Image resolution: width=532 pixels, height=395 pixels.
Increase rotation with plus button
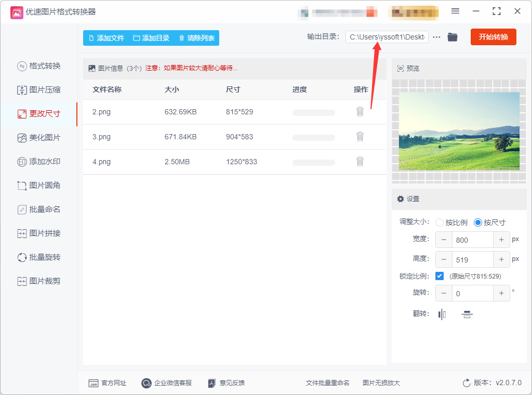pos(501,293)
